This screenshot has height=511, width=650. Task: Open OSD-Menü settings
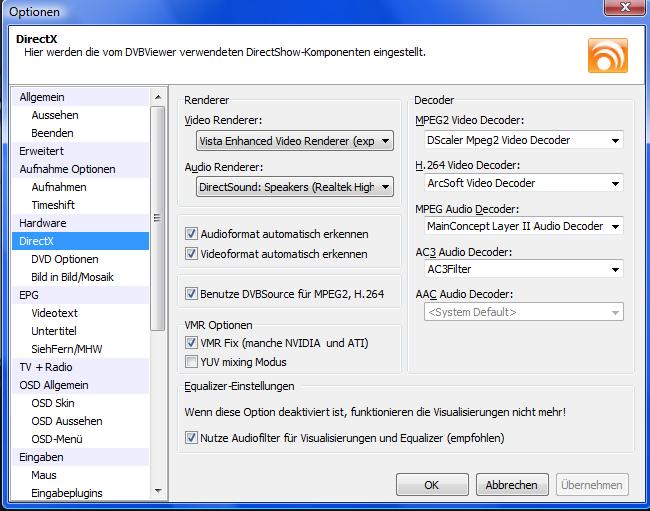(x=80, y=439)
